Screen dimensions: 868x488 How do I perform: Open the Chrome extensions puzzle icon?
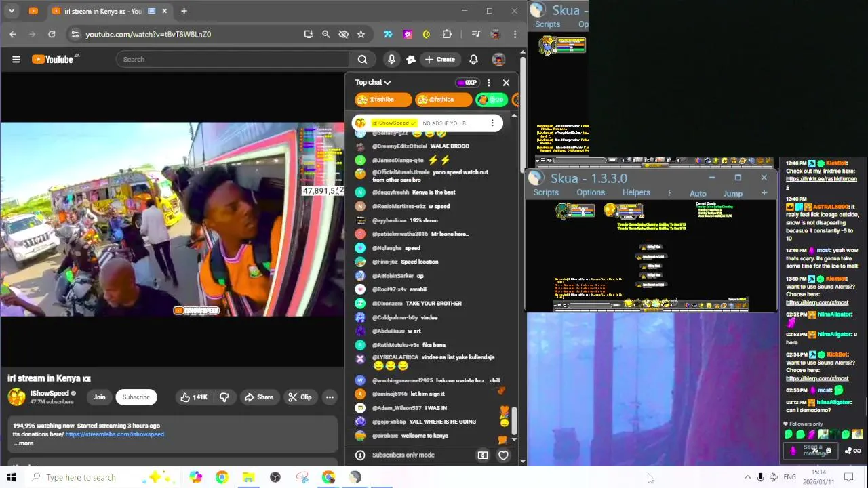coord(447,34)
